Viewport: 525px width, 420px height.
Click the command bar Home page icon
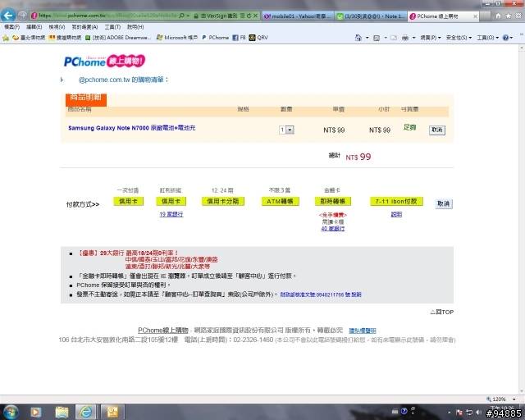[358, 38]
